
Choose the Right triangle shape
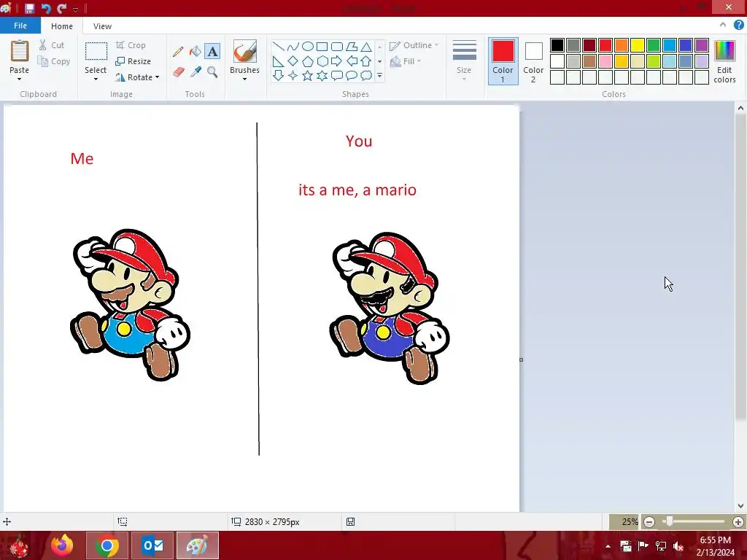coord(278,61)
